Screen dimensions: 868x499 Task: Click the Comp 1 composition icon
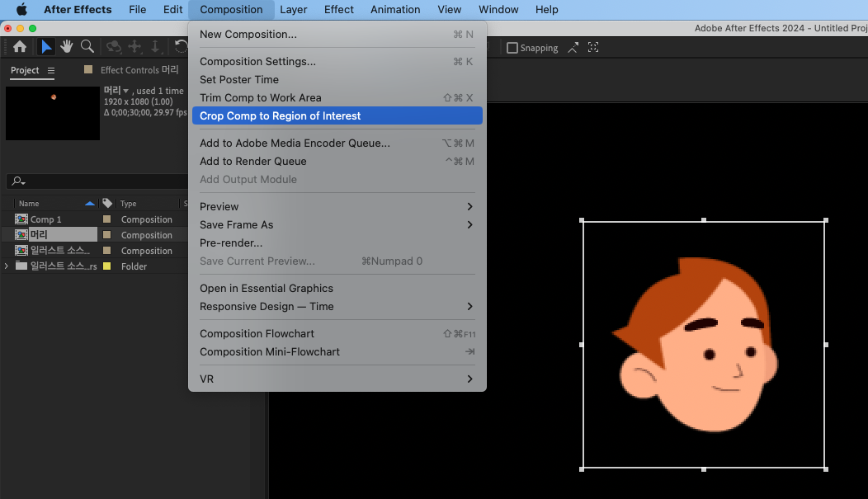21,219
